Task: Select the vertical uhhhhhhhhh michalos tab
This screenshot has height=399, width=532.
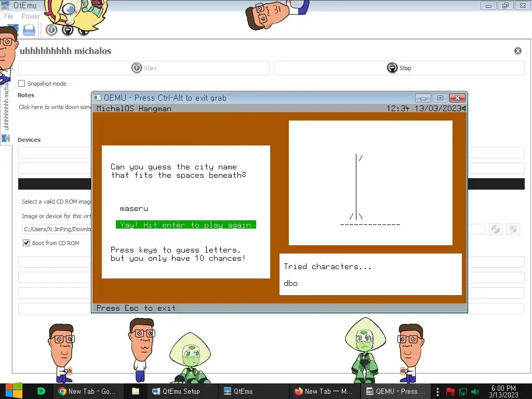Action: (x=6, y=106)
